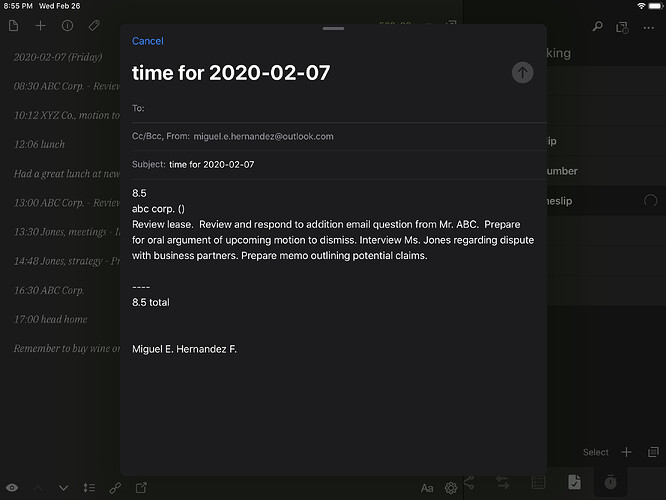666x500 pixels.
Task: Place cursor in email body paragraph
Action: [333, 240]
